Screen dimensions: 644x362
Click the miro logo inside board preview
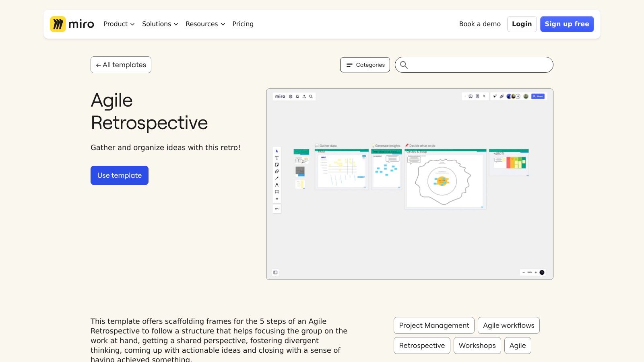(x=280, y=97)
